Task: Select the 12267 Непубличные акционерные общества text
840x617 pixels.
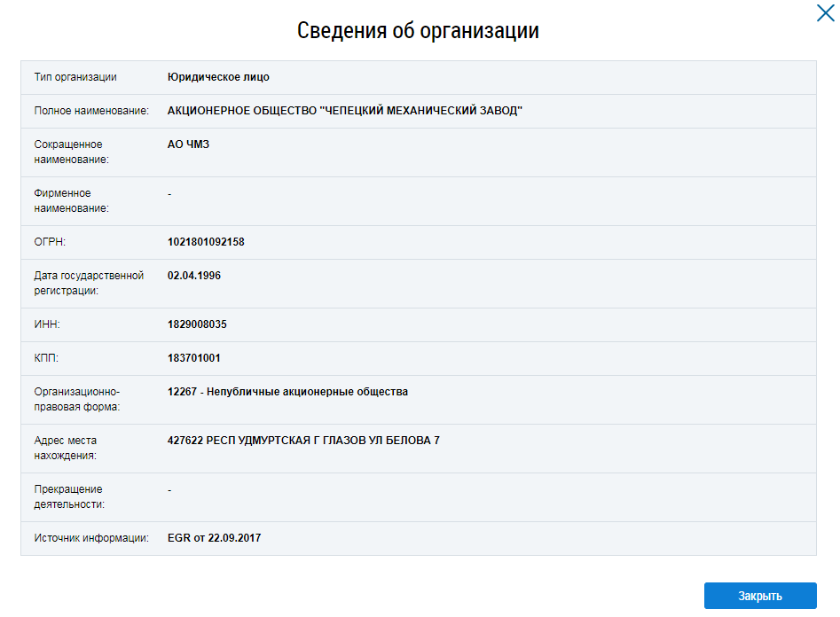Action: [x=287, y=392]
